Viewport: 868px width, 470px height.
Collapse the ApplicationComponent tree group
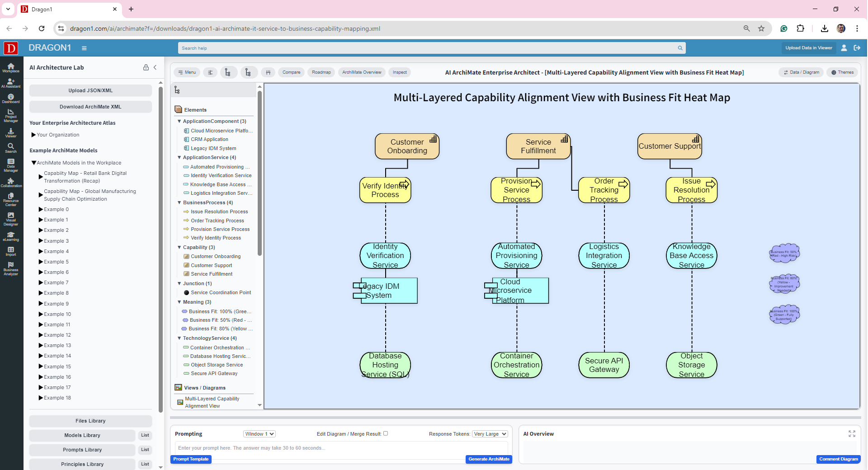179,121
